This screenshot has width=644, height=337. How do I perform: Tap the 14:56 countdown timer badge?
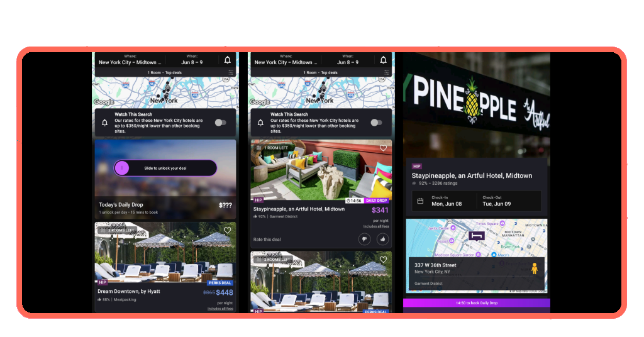pyautogui.click(x=353, y=201)
